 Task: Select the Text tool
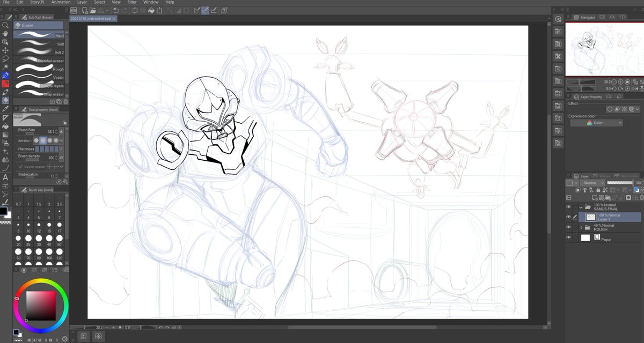[x=5, y=177]
